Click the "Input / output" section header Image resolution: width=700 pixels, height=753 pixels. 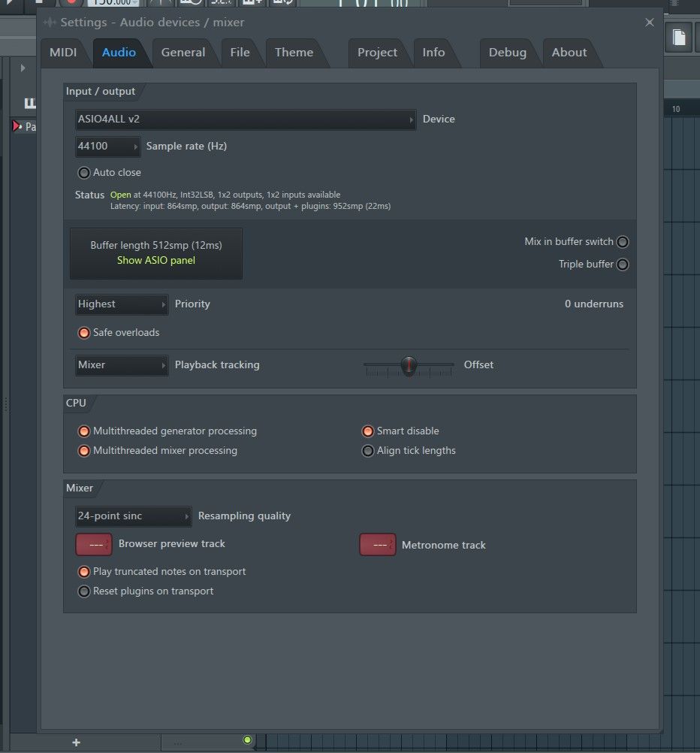tap(101, 91)
